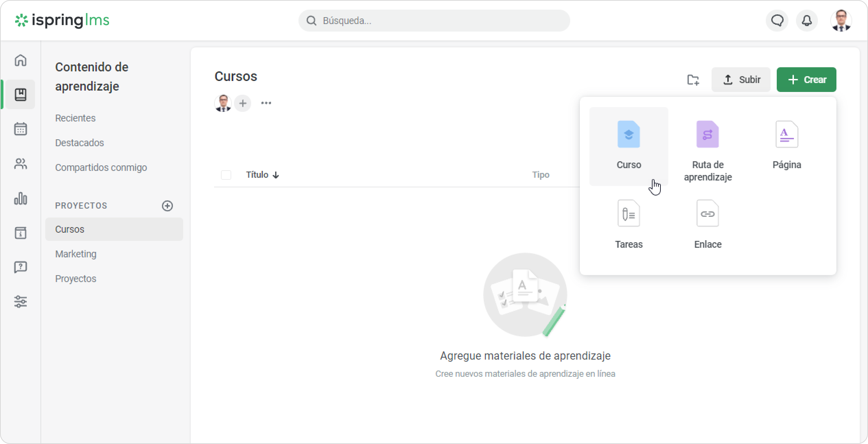Open the users icon in sidebar

point(21,164)
